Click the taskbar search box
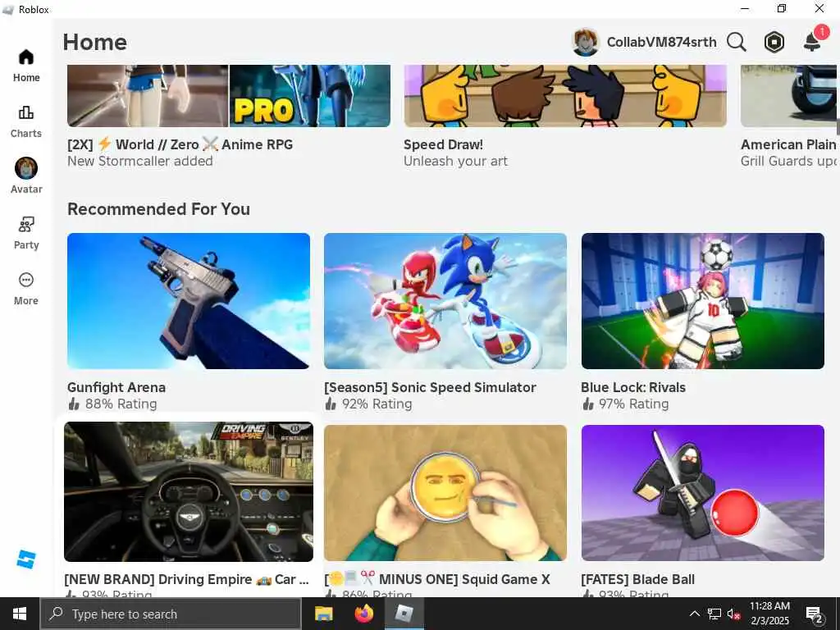Screen dimensions: 840x630 point(171,614)
